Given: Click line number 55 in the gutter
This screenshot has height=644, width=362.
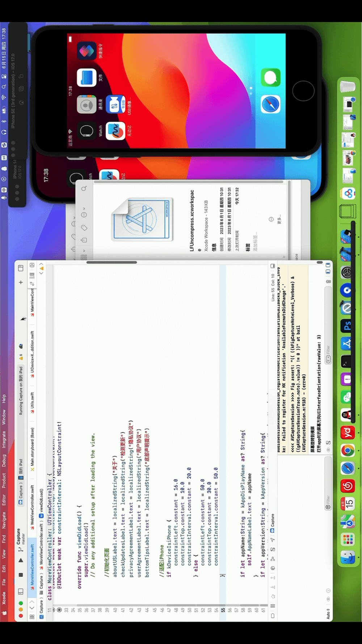Looking at the screenshot, I should (223, 610).
